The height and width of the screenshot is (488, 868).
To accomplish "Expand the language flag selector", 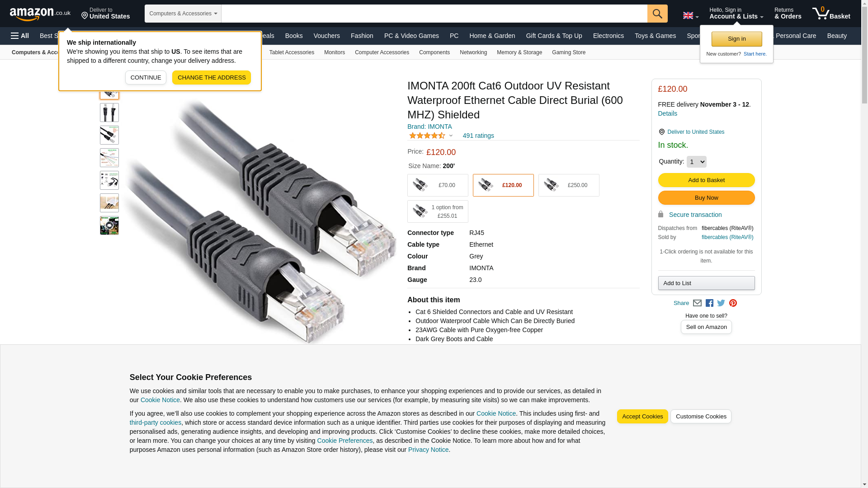I will [x=690, y=15].
